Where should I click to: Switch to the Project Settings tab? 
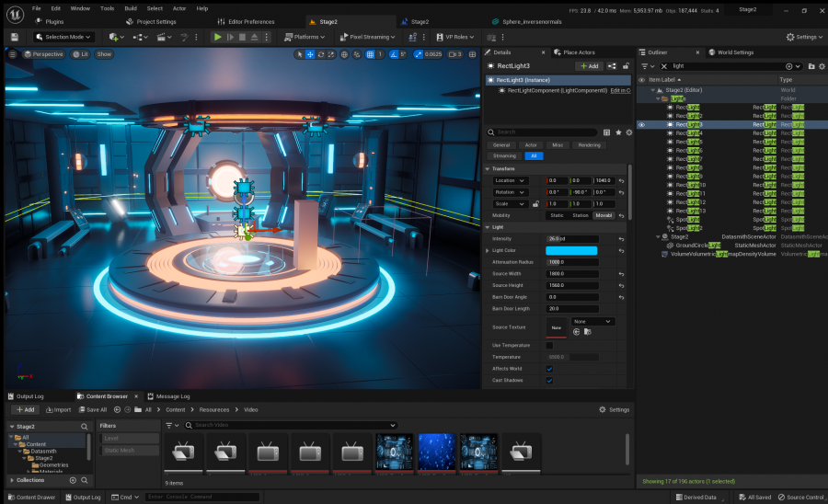[x=151, y=22]
